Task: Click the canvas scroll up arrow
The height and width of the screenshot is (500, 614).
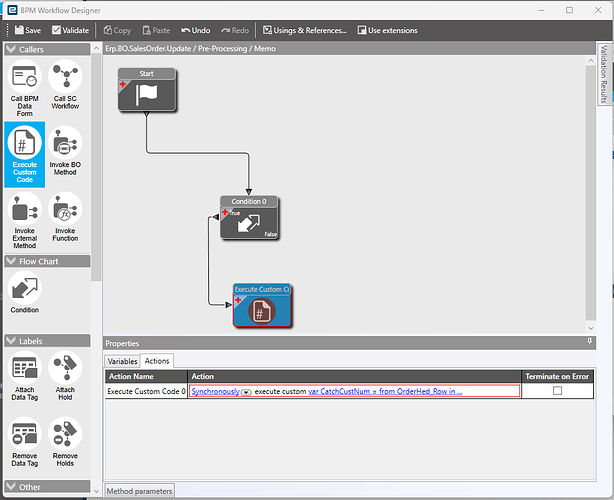Action: (x=591, y=60)
